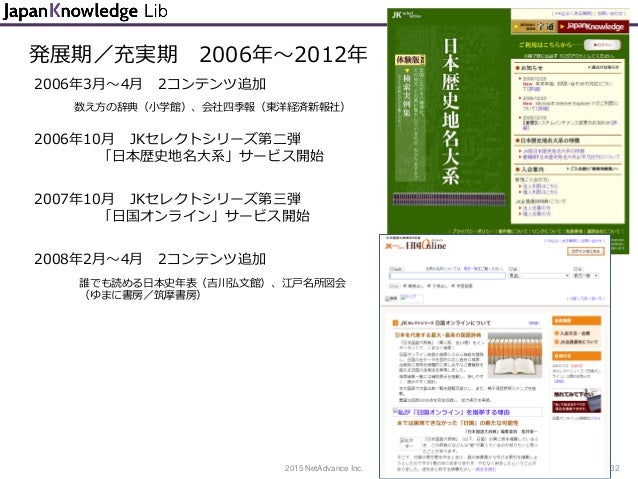This screenshot has width=638, height=479.
Task: Toggle the middle checkbox under the search field
Action: coord(430,287)
